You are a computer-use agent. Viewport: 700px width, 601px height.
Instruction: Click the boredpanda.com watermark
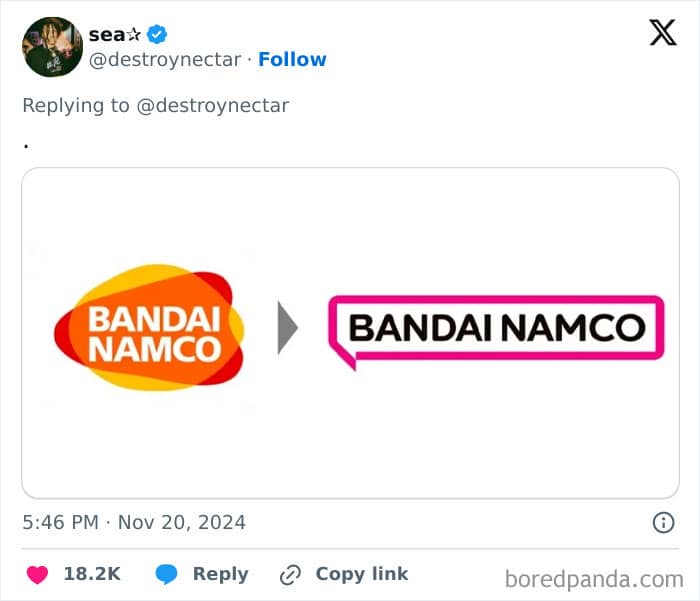594,580
